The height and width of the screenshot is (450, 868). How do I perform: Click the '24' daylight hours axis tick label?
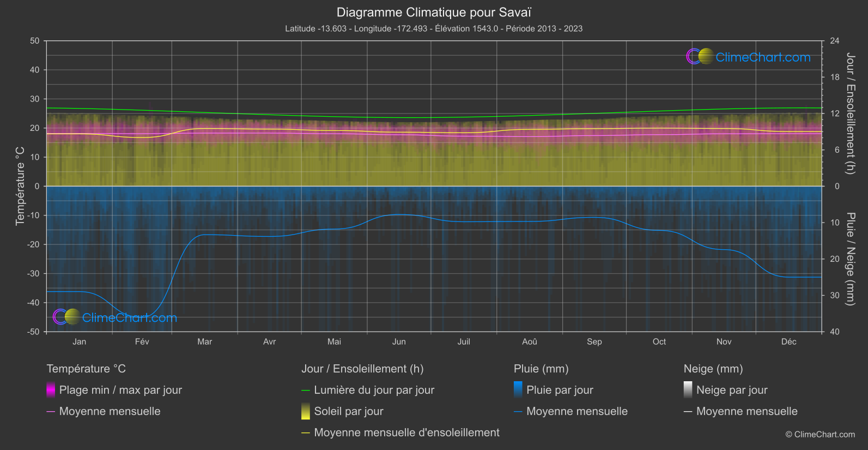(835, 41)
